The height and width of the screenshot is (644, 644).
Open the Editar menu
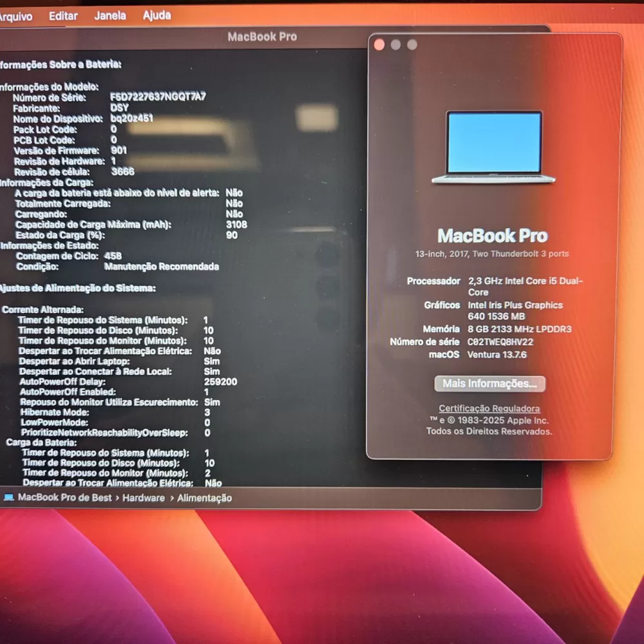pyautogui.click(x=63, y=16)
